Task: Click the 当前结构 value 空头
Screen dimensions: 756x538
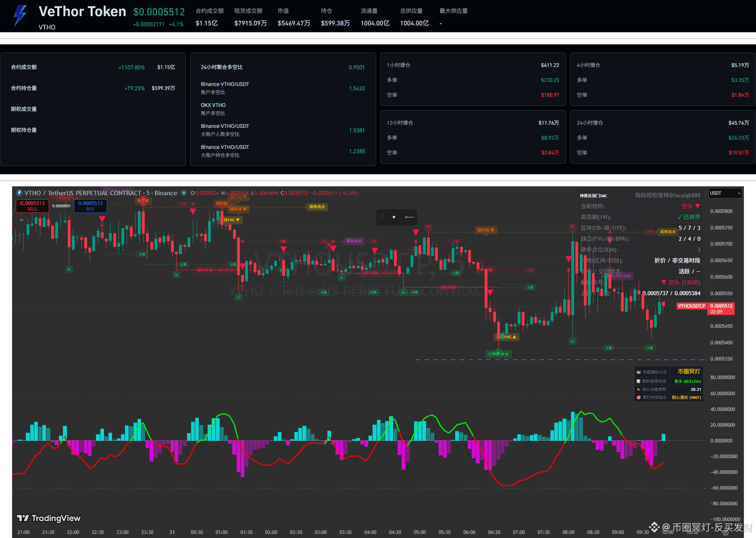Action: pyautogui.click(x=691, y=206)
